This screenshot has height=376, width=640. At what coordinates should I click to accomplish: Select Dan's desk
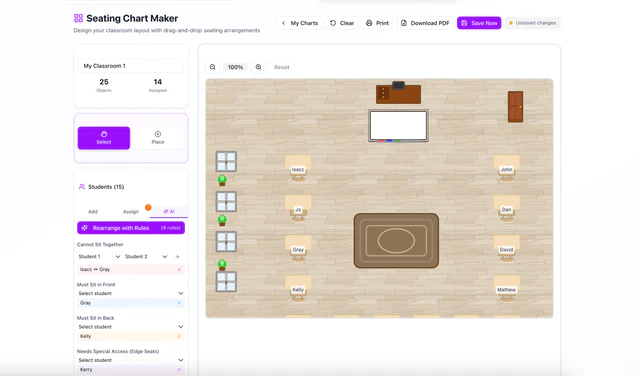pyautogui.click(x=507, y=208)
